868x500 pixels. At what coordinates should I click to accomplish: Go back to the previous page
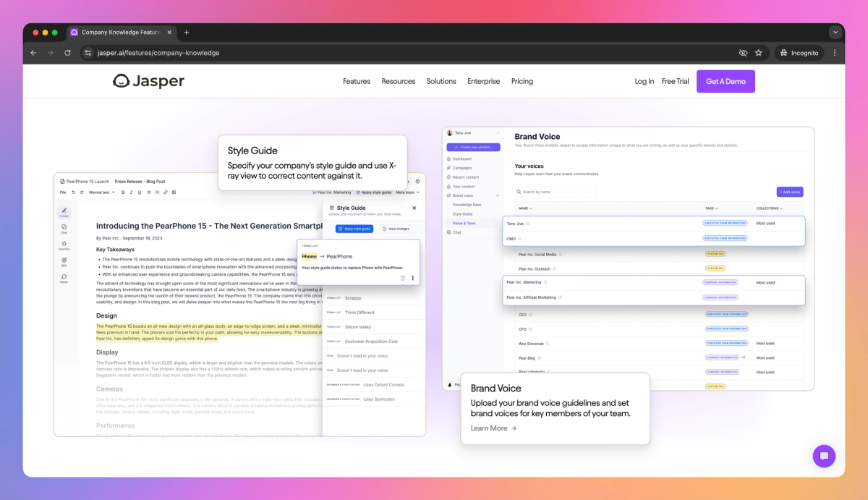click(33, 53)
